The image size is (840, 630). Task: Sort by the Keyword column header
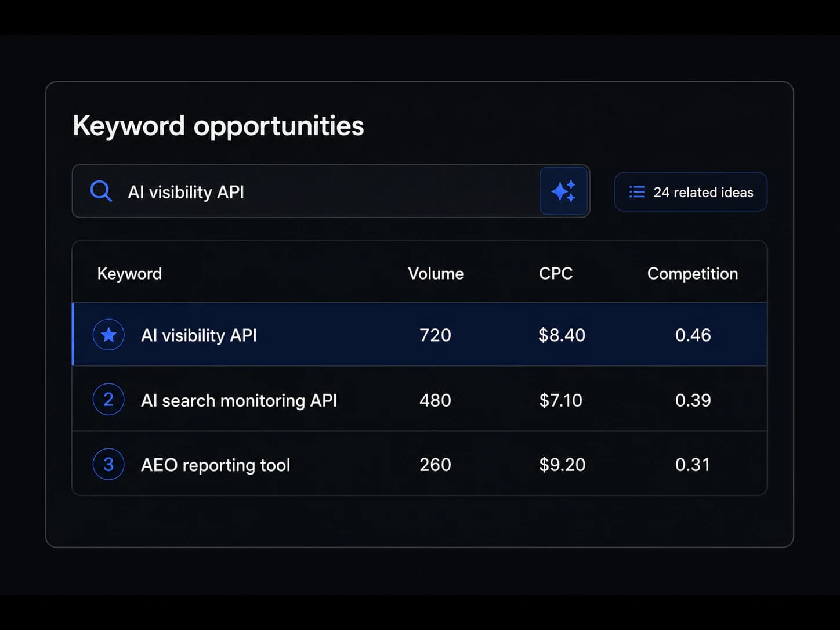[x=129, y=273]
